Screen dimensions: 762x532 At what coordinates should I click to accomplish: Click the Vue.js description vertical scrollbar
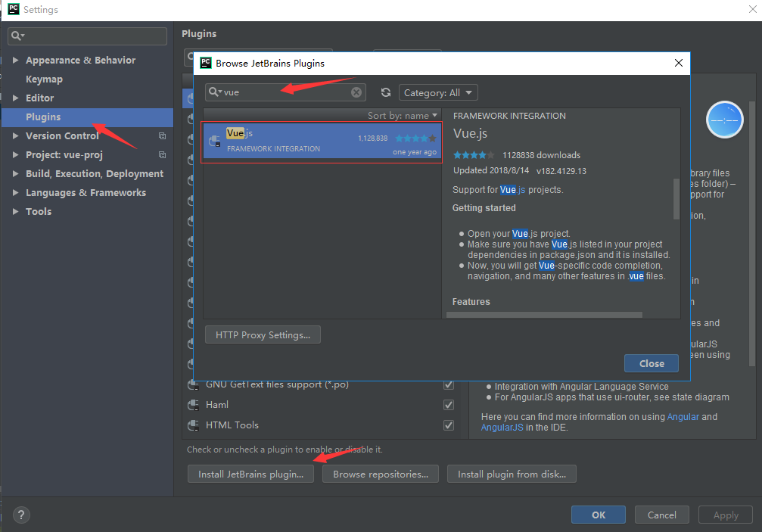coord(676,199)
